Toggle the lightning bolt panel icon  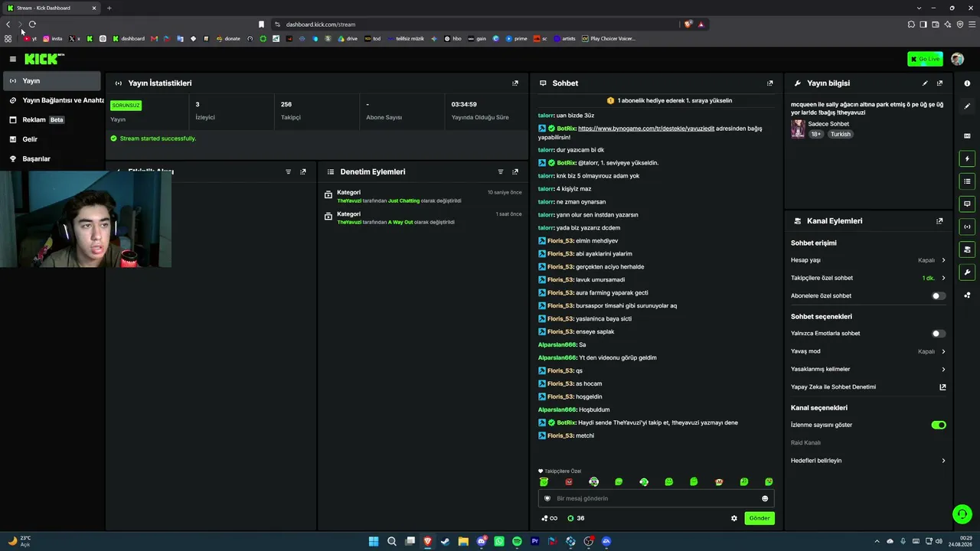[967, 158]
